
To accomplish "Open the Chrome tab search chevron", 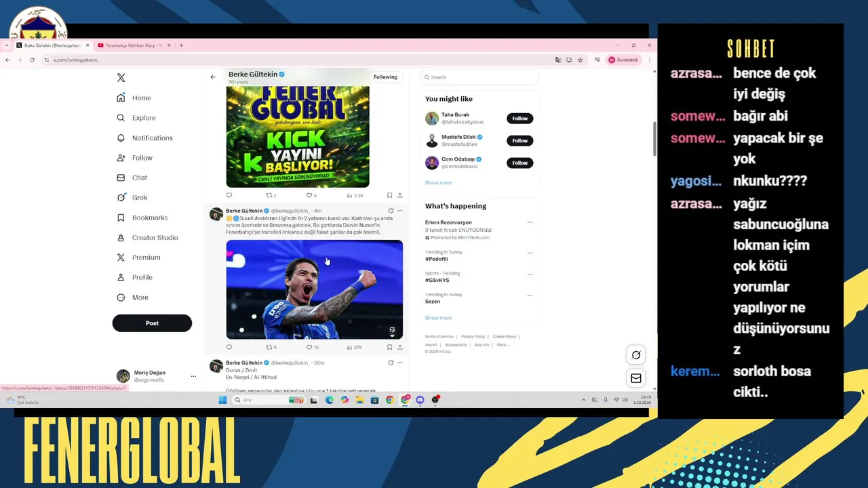I will (7, 45).
